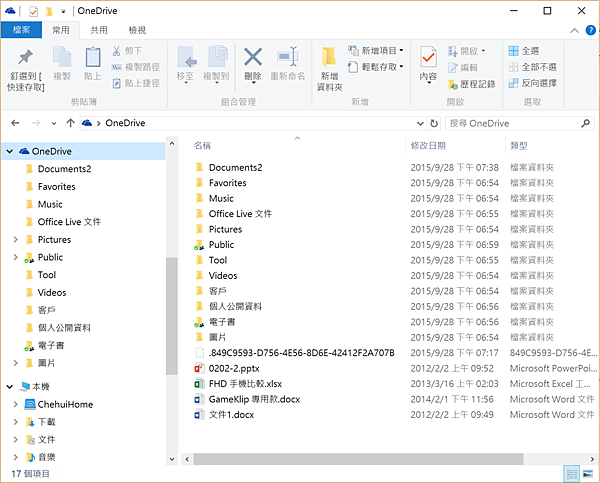Expand the 圖片 folder in tree

click(16, 363)
